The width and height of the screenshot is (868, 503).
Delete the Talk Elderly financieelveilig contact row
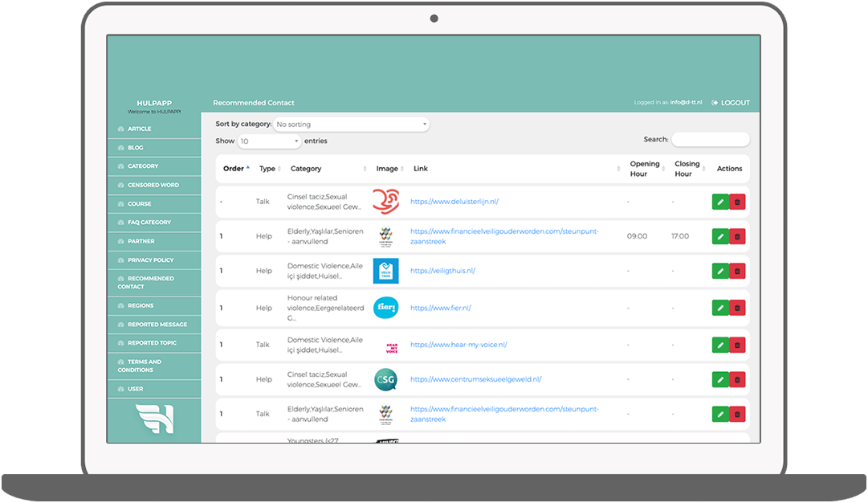click(737, 415)
